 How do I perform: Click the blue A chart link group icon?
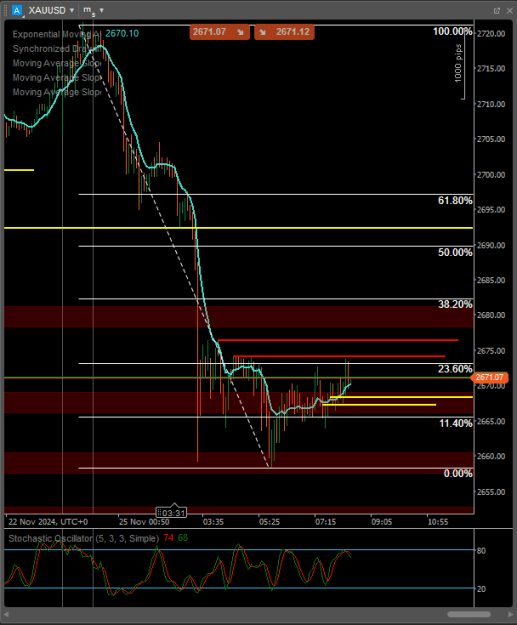point(17,10)
